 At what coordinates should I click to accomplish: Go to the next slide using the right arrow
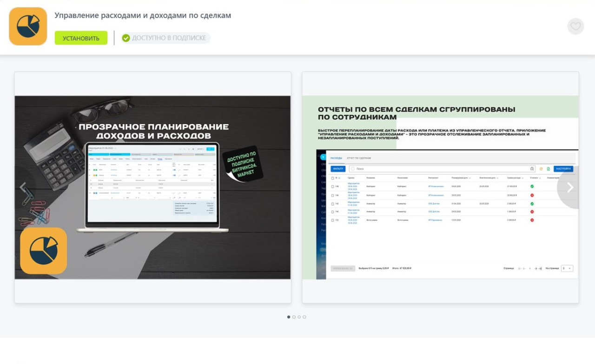click(x=570, y=187)
